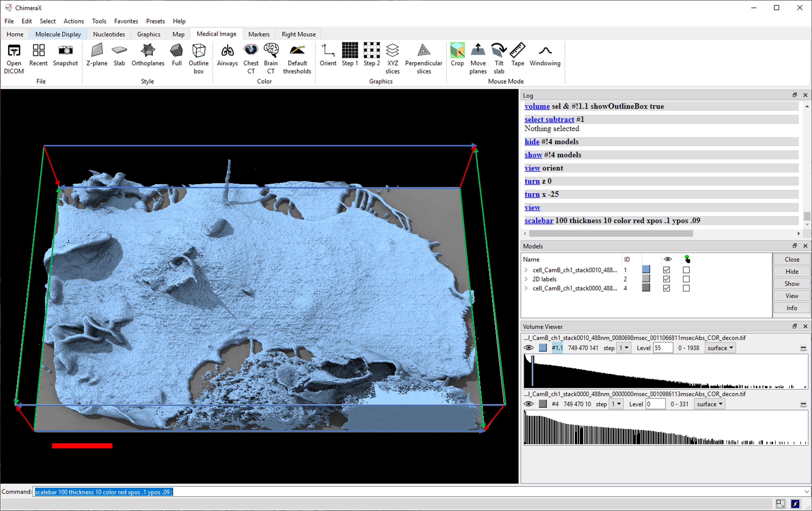The height and width of the screenshot is (511, 812).
Task: Open the surface style dropdown for #1.1
Action: (x=720, y=348)
